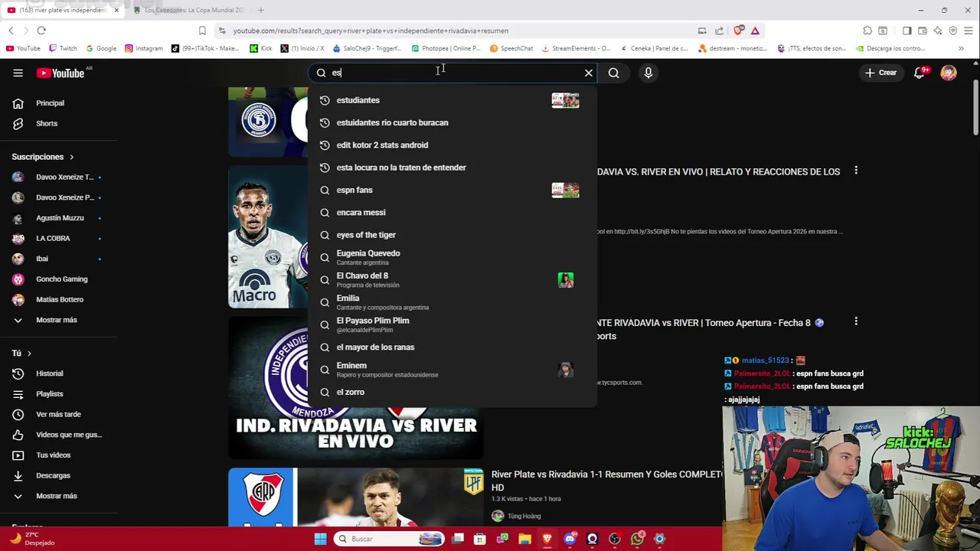This screenshot has width=980, height=551.
Task: Select 'edit kotor 2 stats android' suggestion
Action: (x=452, y=145)
